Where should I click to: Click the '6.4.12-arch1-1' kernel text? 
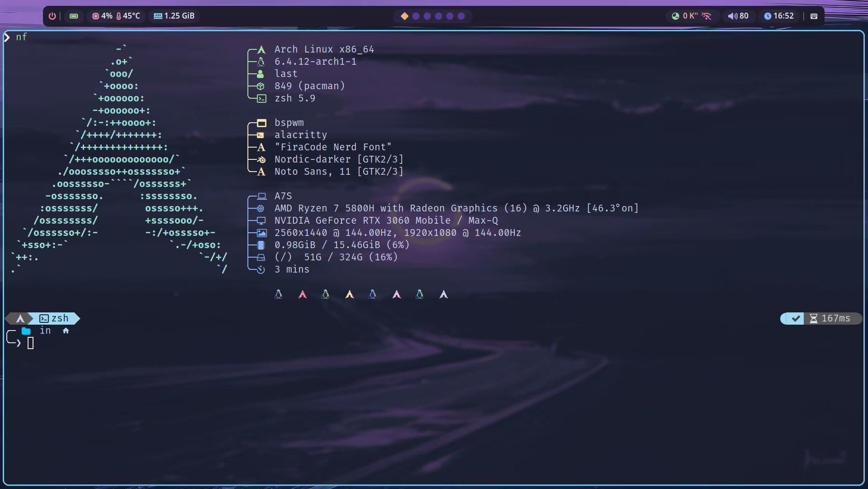(x=315, y=62)
